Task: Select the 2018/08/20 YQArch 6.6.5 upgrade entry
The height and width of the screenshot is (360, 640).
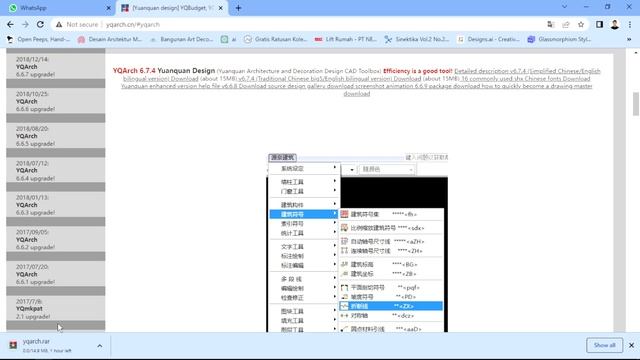Action: click(56, 136)
